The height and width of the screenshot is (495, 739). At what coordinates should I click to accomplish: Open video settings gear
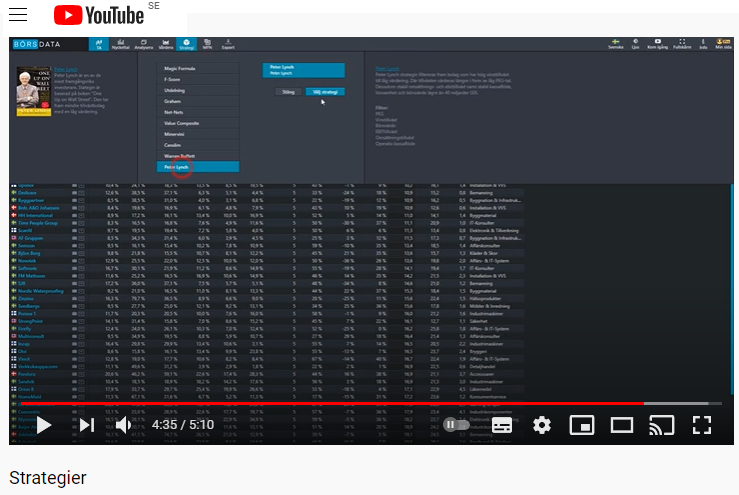point(542,425)
